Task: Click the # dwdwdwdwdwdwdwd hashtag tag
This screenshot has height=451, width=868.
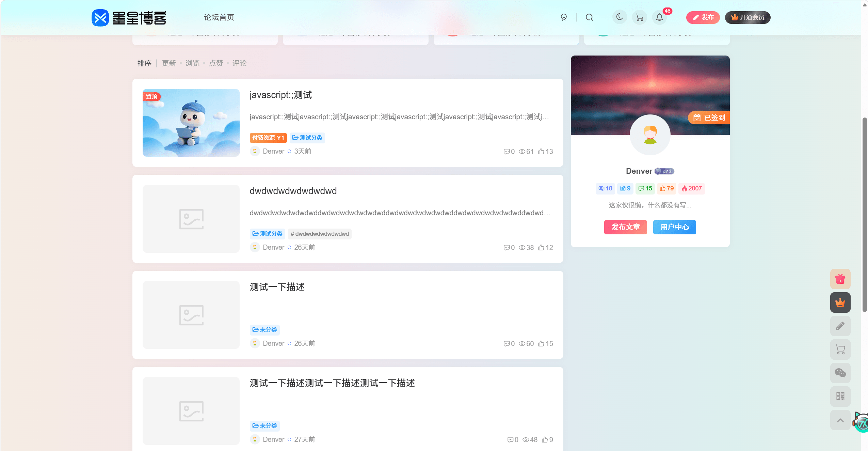Action: tap(320, 234)
